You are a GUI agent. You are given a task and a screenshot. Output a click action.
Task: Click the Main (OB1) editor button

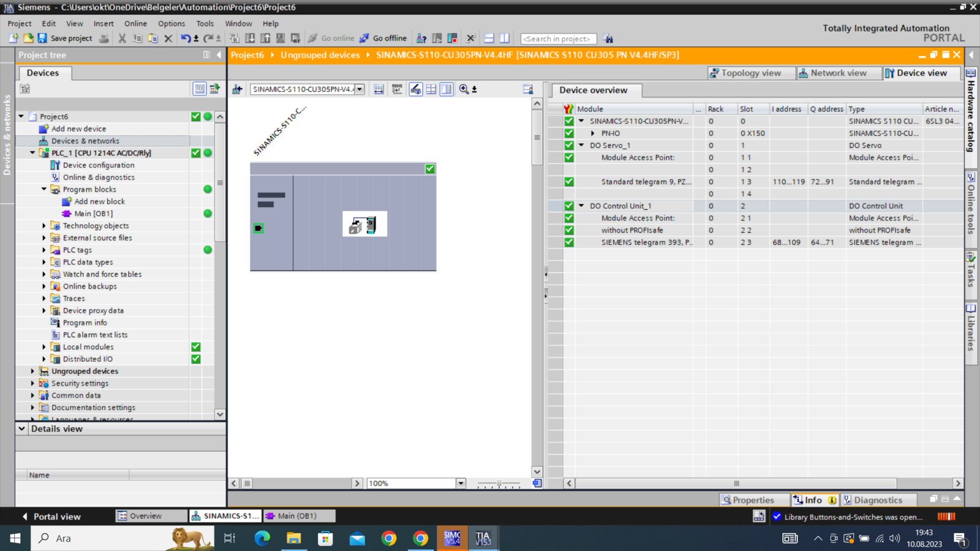tap(299, 516)
